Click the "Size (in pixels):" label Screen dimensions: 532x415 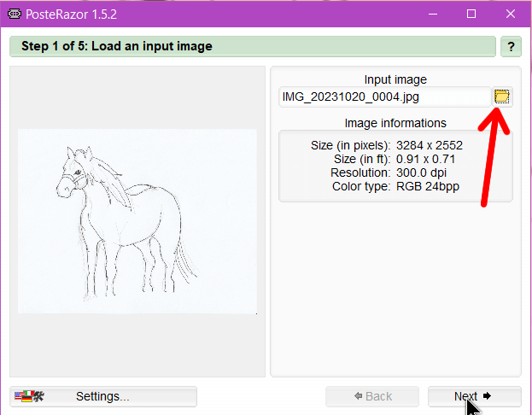point(351,145)
